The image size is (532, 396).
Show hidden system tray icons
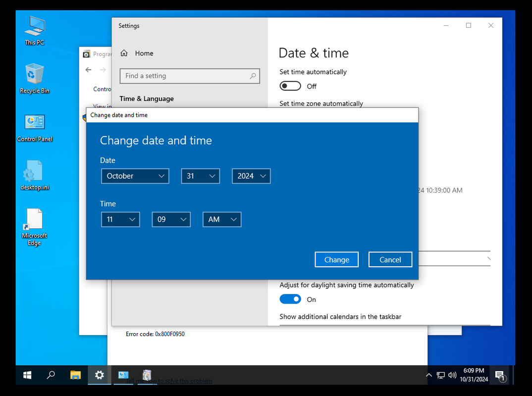[x=429, y=375]
